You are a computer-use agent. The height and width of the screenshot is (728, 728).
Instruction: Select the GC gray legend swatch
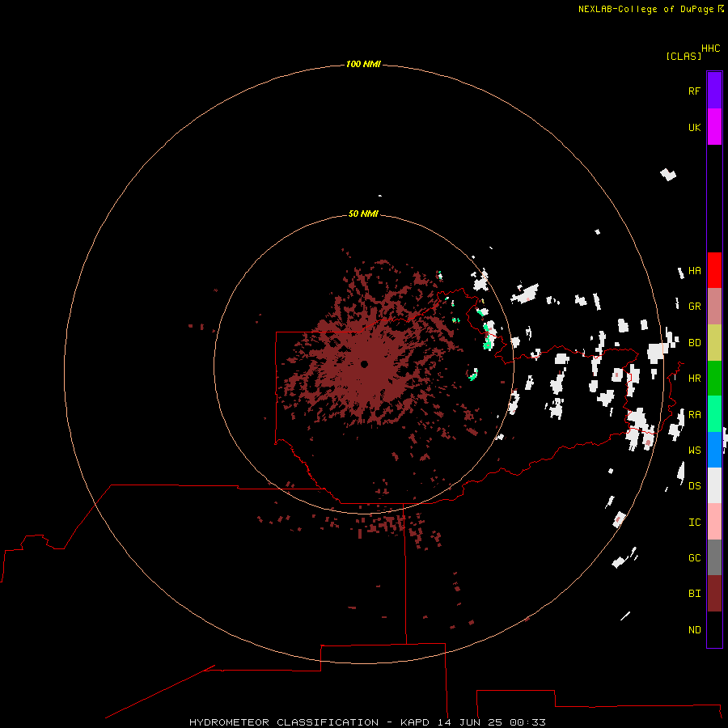[x=714, y=557]
